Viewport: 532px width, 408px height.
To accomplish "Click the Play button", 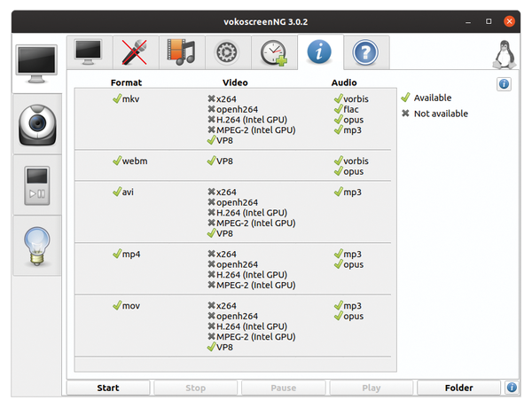I will 372,388.
